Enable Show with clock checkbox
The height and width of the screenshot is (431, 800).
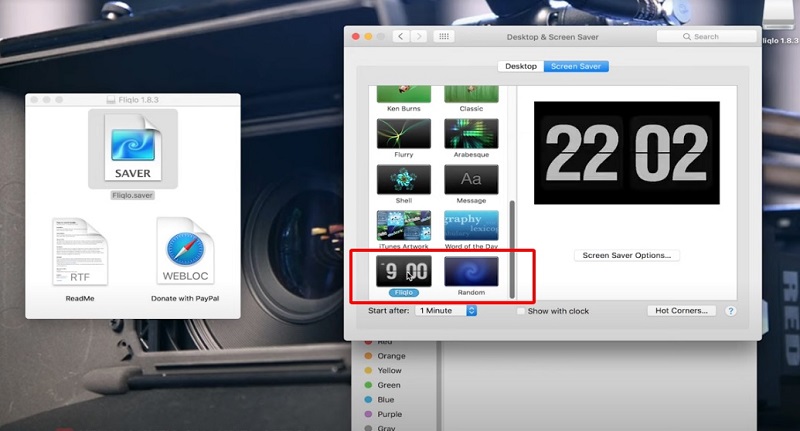coord(520,311)
